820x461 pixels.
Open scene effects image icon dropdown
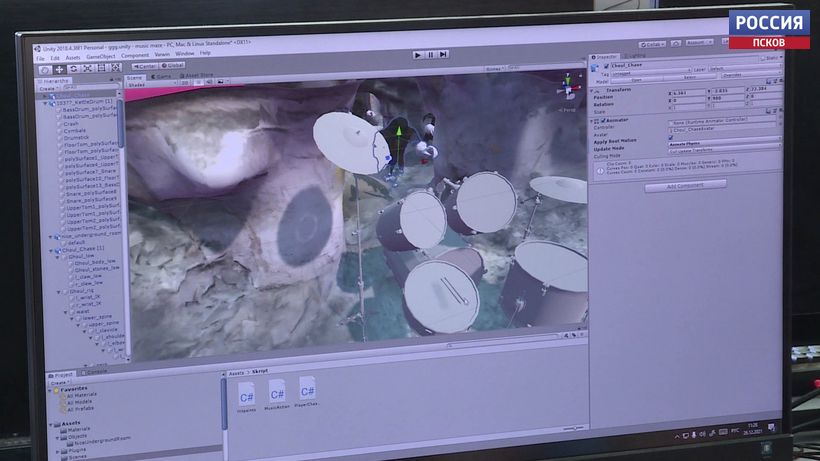pyautogui.click(x=222, y=82)
